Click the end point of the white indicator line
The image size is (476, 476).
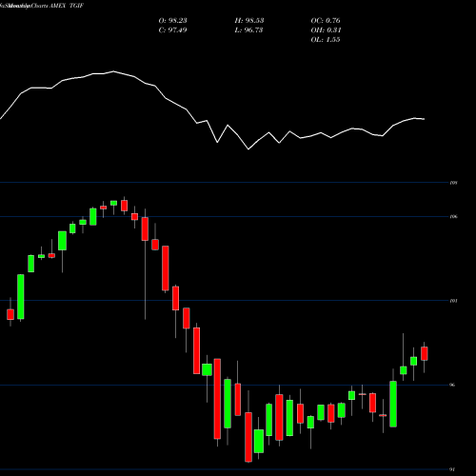(425, 119)
